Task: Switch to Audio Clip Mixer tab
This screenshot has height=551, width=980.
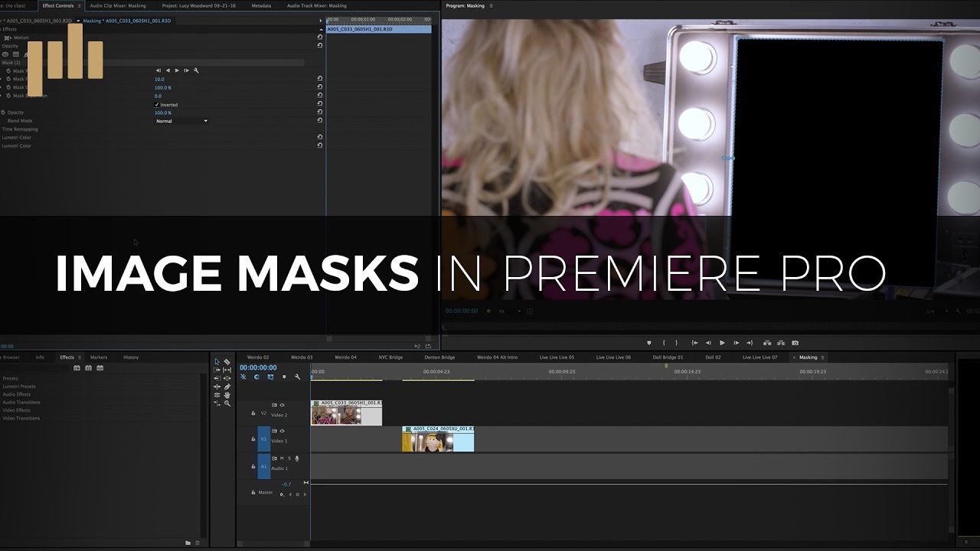Action: pyautogui.click(x=118, y=5)
